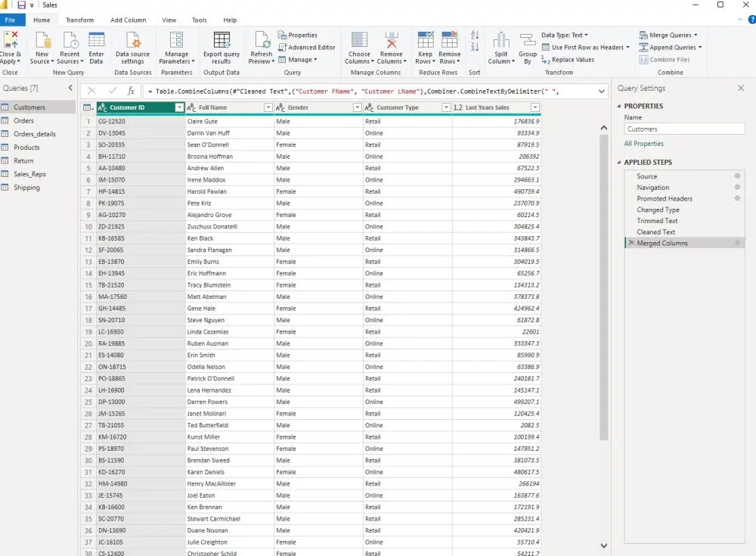Select the Products query
756x556 pixels.
38,148
